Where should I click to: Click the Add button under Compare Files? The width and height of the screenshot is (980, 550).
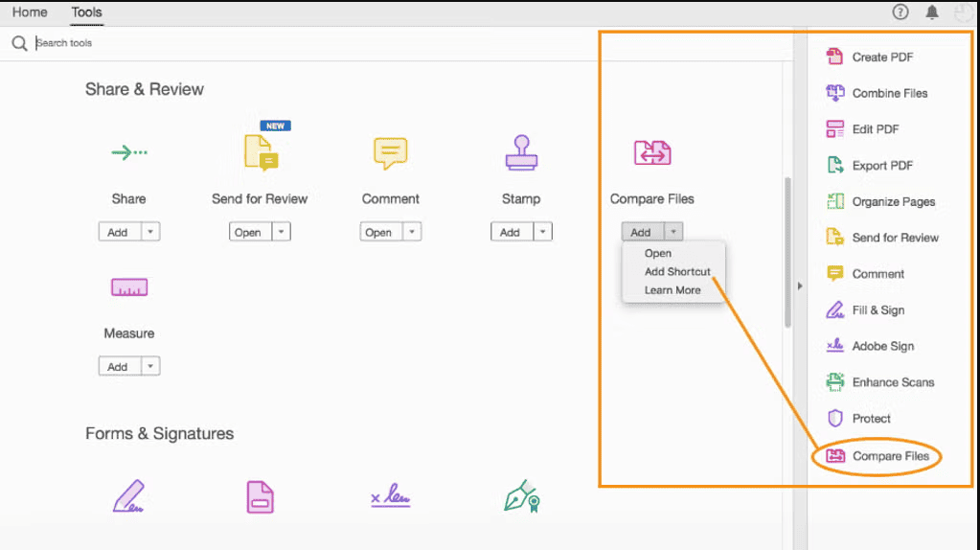pyautogui.click(x=643, y=232)
